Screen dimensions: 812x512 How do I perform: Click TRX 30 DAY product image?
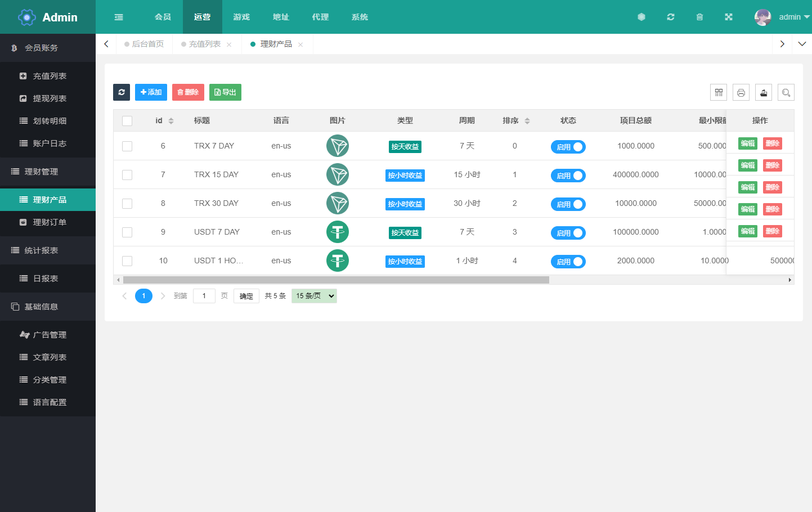[338, 203]
